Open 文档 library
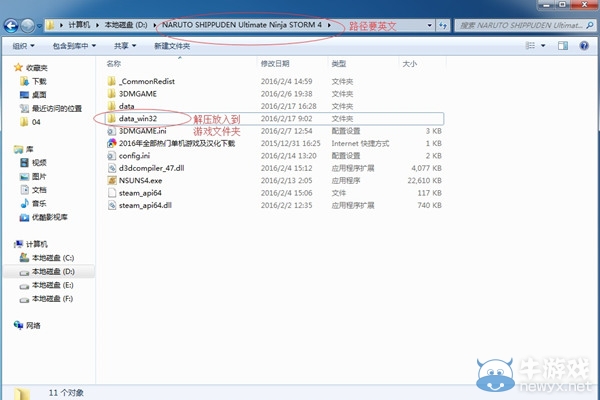This screenshot has height=400, width=600. tap(39, 190)
